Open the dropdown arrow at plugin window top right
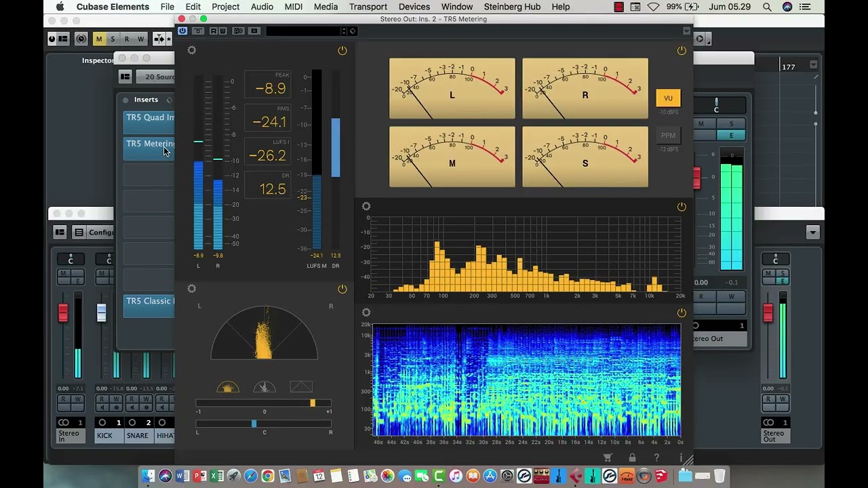Viewport: 868px width, 488px height. coord(686,31)
